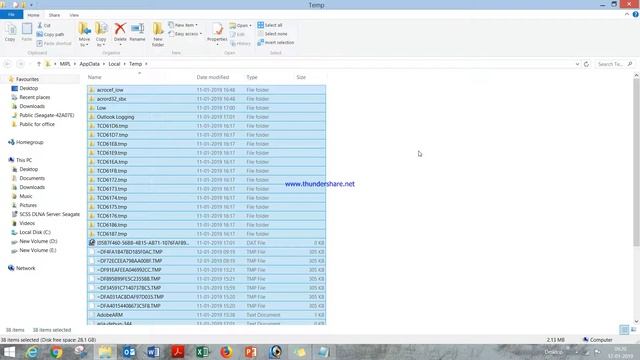Screen dimensions: 640x360
Task: Click the Edit button in Open group
Action: point(238,34)
